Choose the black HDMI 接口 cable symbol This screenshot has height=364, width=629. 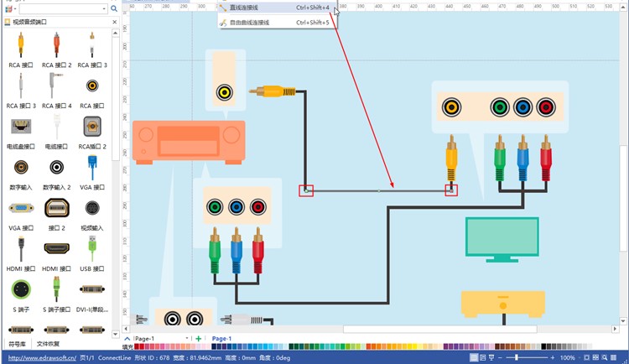21,249
